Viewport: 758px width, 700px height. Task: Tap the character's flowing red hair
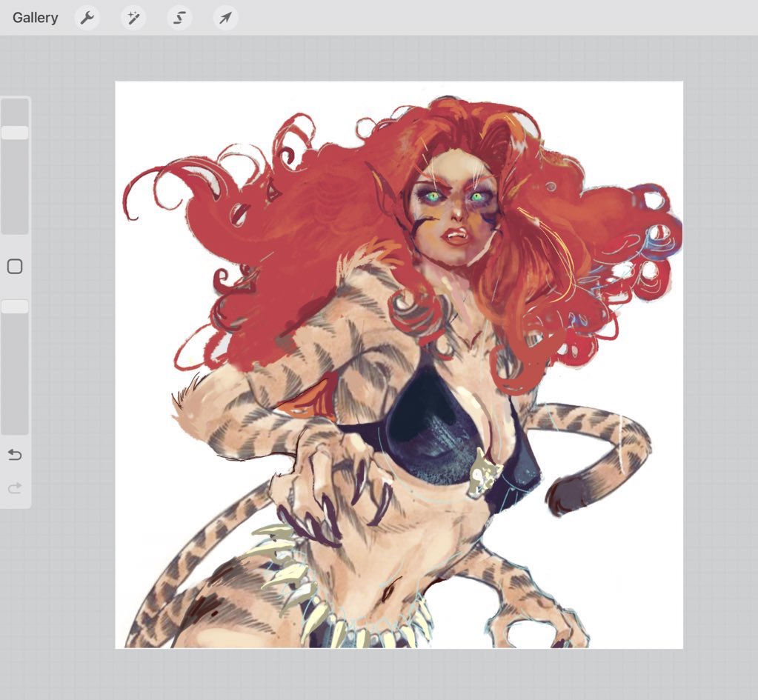pyautogui.click(x=296, y=222)
